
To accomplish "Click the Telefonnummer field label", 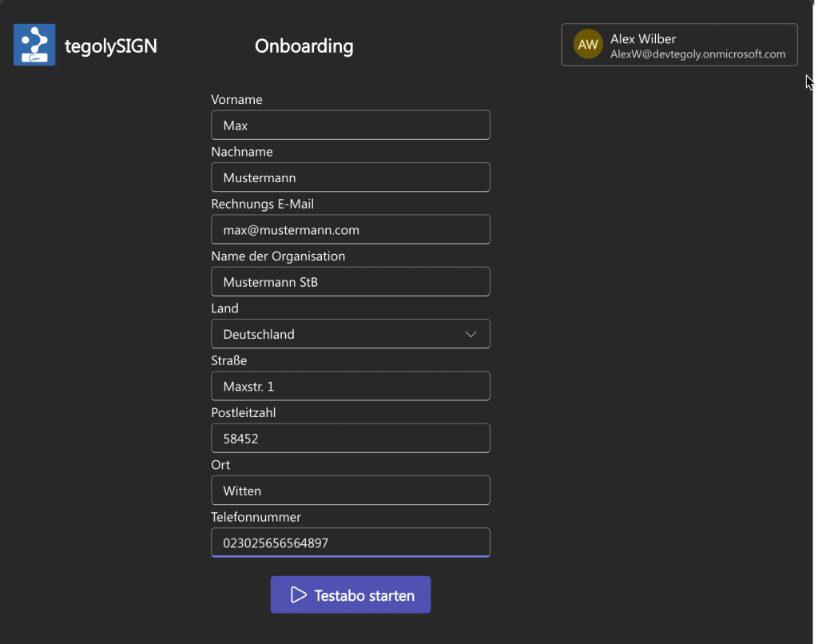I will point(256,517).
